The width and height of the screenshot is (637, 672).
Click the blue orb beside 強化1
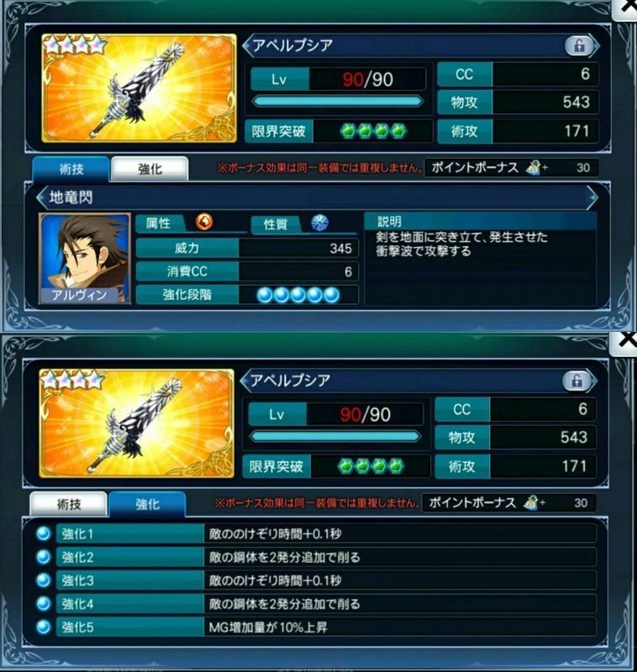[x=44, y=534]
